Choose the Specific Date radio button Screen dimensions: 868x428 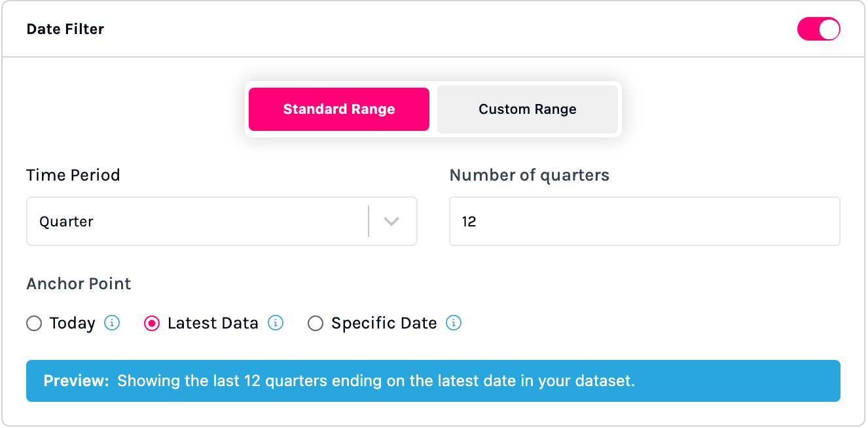pyautogui.click(x=316, y=324)
